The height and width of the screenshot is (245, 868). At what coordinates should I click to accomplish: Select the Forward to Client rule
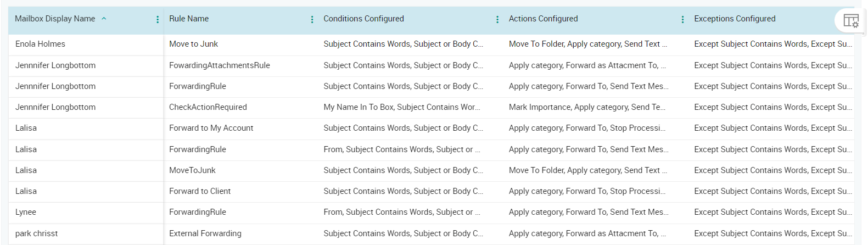(x=200, y=191)
